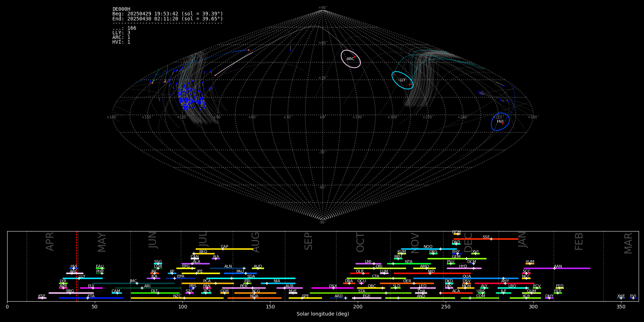Click the x-axis tick label 350
The height and width of the screenshot is (322, 644).
(621, 307)
